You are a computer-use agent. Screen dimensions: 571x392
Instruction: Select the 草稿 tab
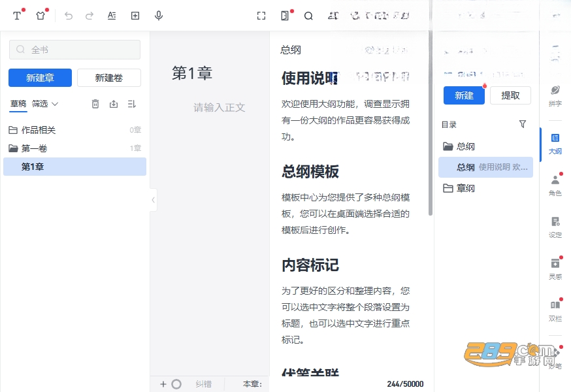pos(18,104)
